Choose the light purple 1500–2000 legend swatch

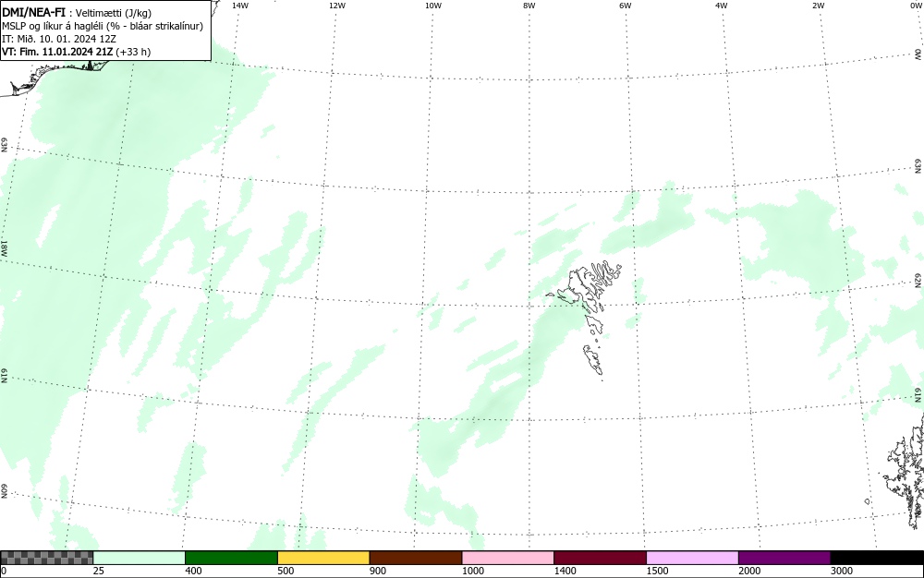tap(692, 558)
